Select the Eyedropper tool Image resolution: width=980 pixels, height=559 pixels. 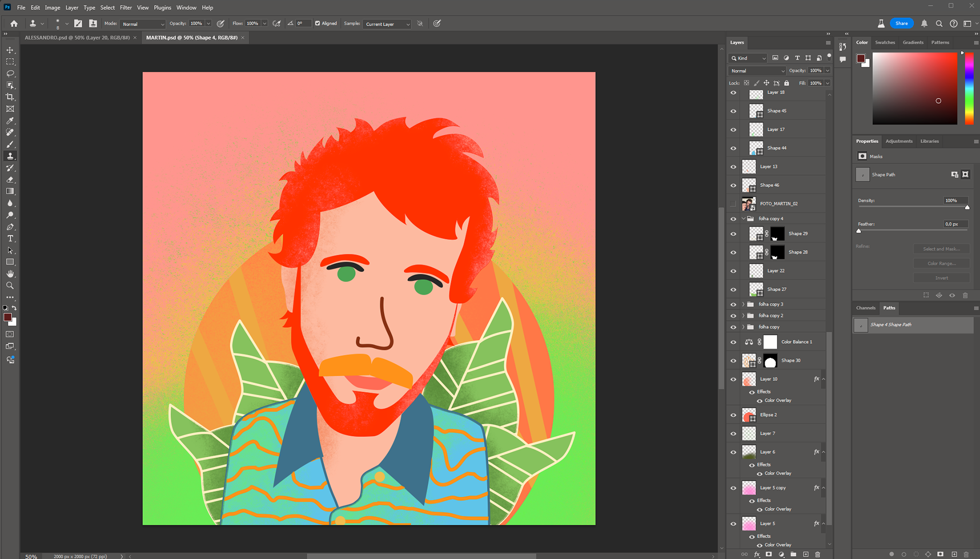click(10, 121)
